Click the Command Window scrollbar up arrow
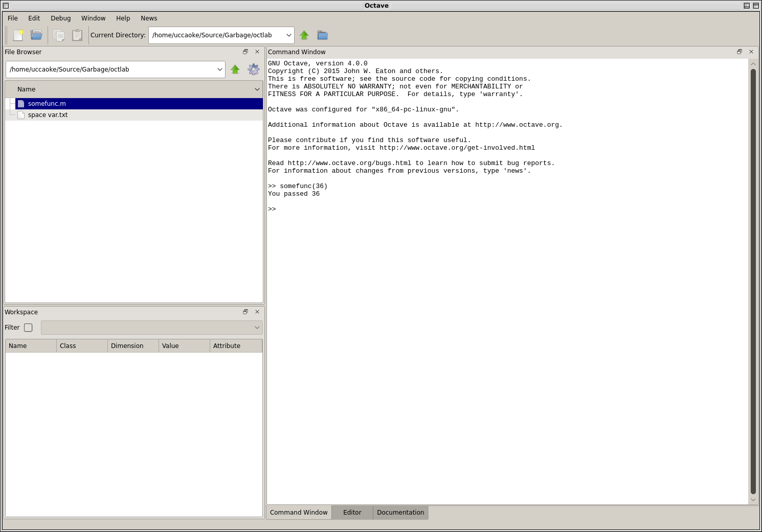Viewport: 762px width, 532px height. (753, 64)
